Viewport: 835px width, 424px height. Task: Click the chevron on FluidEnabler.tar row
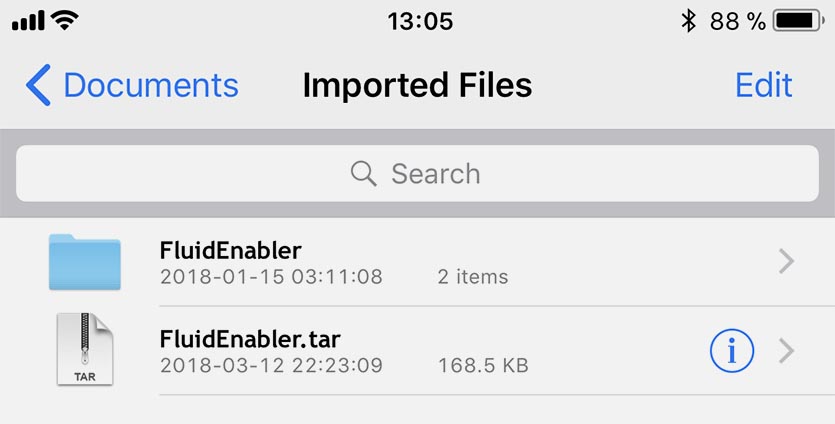(787, 350)
